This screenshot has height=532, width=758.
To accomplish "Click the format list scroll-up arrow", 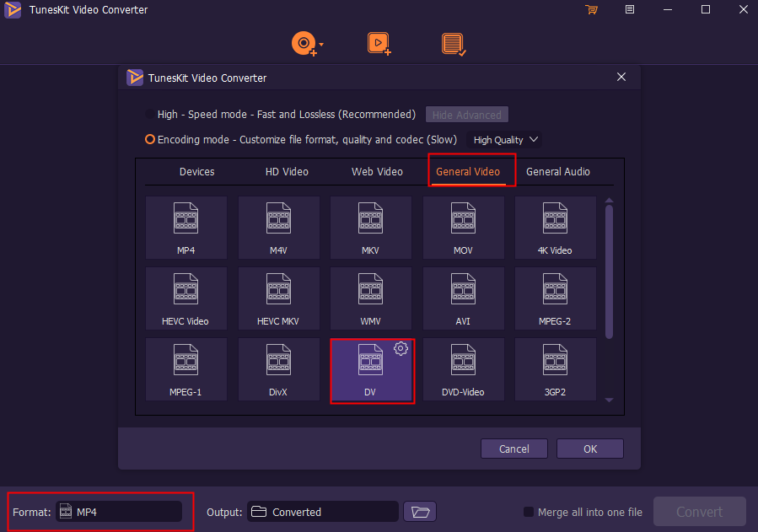I will (609, 200).
